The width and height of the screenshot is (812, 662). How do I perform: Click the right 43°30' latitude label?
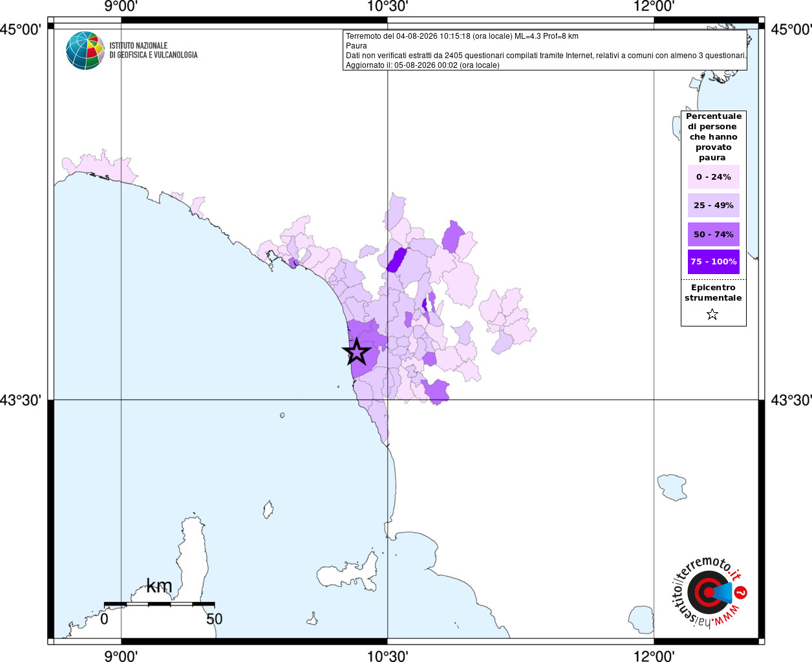click(791, 400)
